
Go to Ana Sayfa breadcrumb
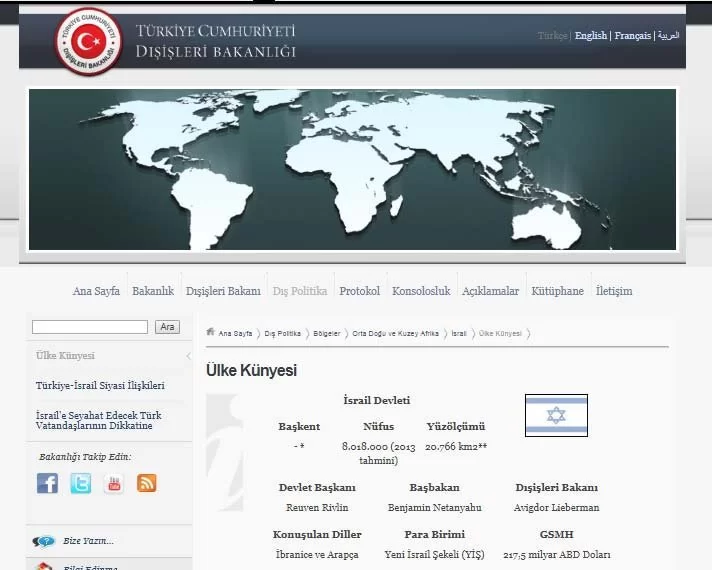click(x=235, y=333)
